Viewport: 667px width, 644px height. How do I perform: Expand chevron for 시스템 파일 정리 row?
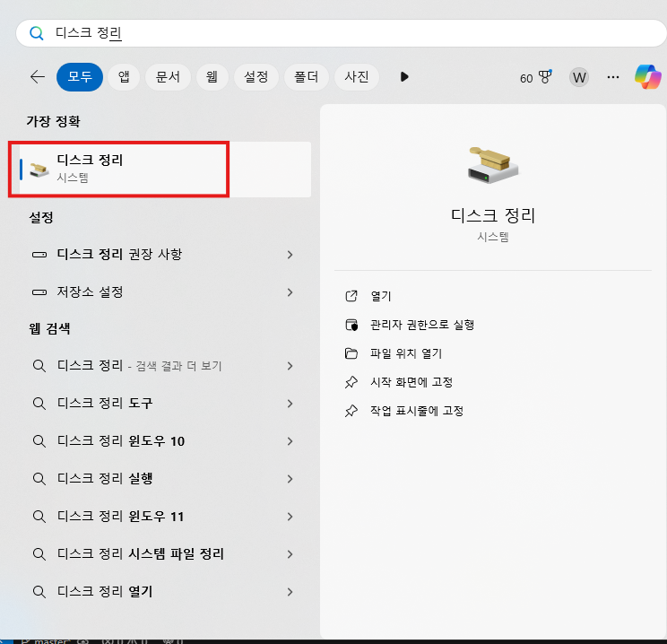pos(290,554)
